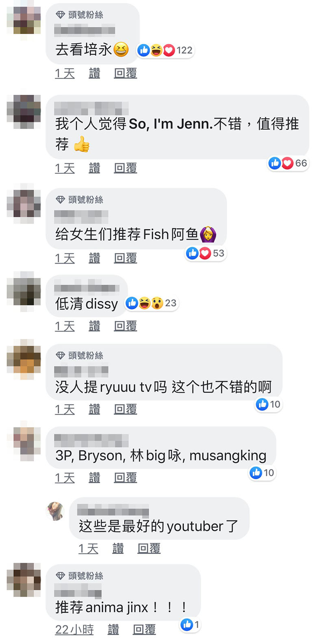This screenshot has width=325, height=644.
Task: Click the 53 reactions badge on Fish阿鱼 comment
Action: tap(205, 253)
